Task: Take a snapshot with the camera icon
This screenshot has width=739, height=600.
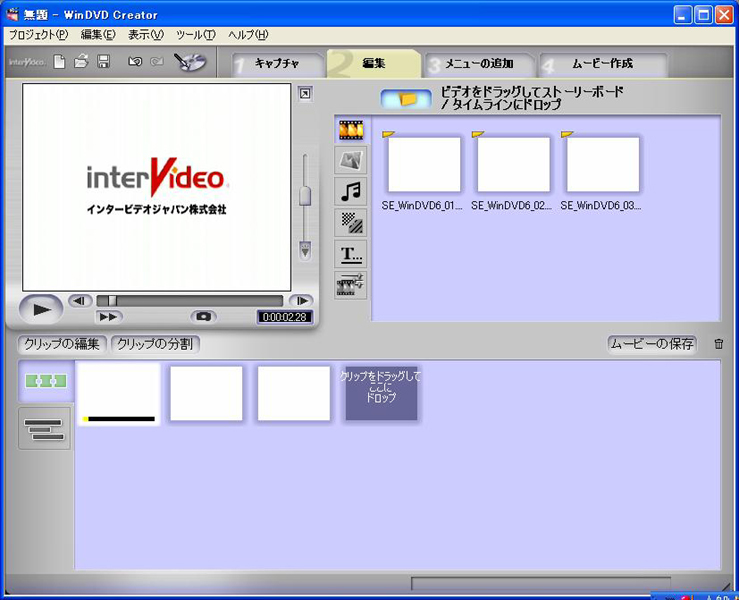Action: [204, 316]
